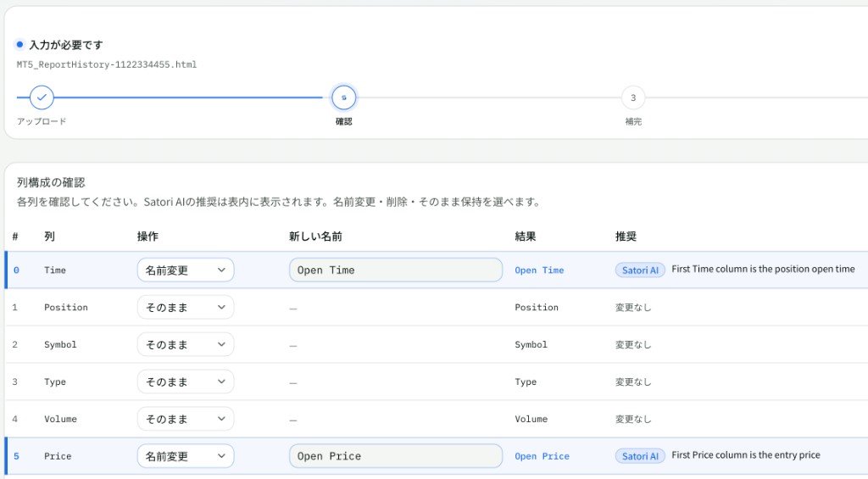The height and width of the screenshot is (479, 868).
Task: Click the Price column name cell
Action: (x=58, y=456)
